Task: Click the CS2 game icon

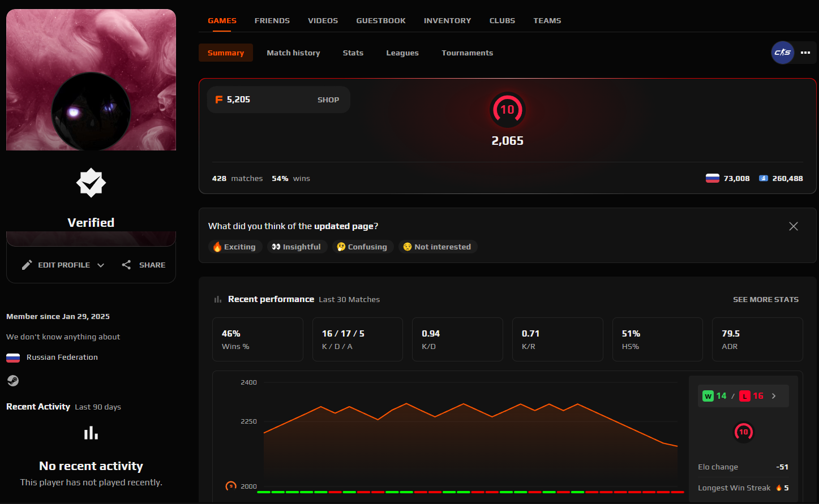Action: click(782, 53)
